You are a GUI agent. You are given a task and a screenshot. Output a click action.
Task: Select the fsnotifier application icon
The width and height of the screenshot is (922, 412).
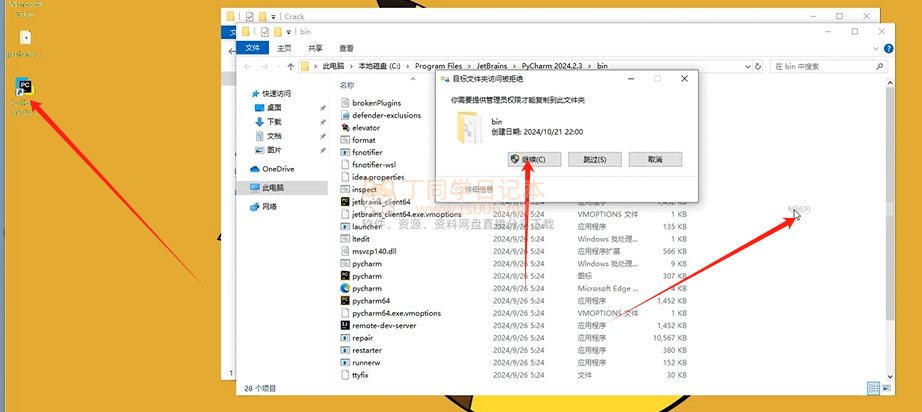point(346,152)
